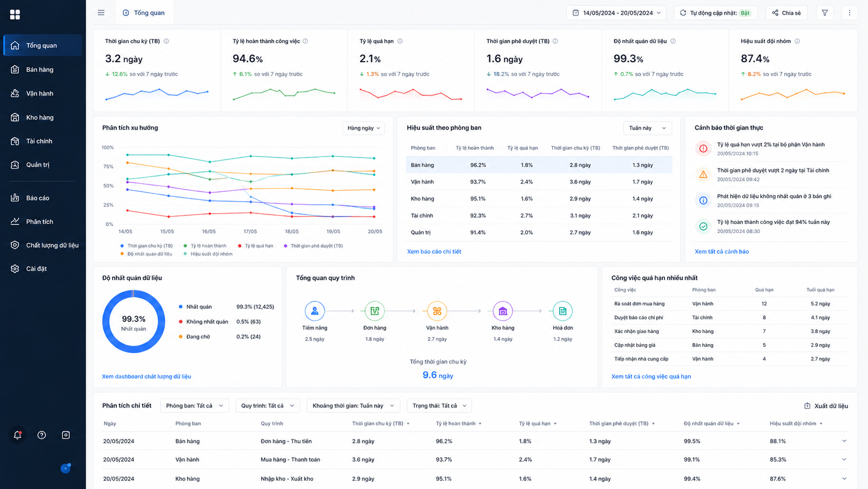Image resolution: width=868 pixels, height=489 pixels.
Task: Open the date range 14/05/2024 - 20/05/2024 dropdown
Action: point(616,12)
